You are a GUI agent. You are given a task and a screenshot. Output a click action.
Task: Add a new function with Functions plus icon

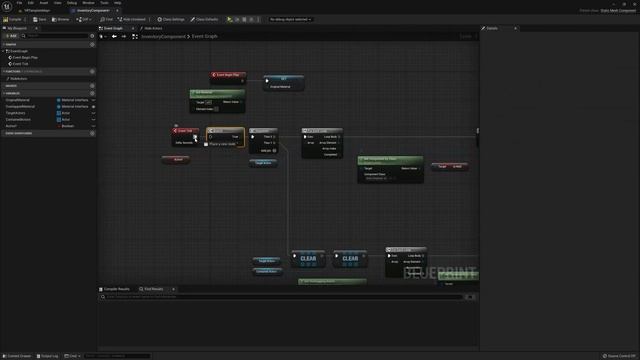[92, 71]
